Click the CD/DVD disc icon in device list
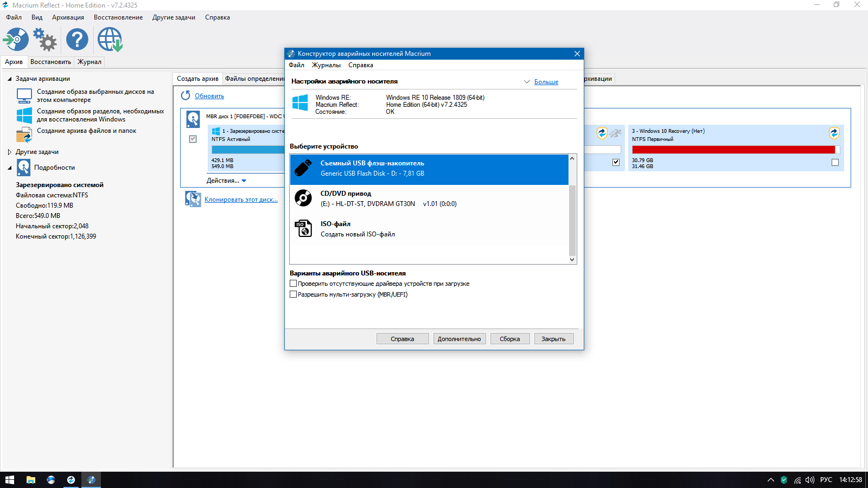The width and height of the screenshot is (868, 488). point(303,198)
